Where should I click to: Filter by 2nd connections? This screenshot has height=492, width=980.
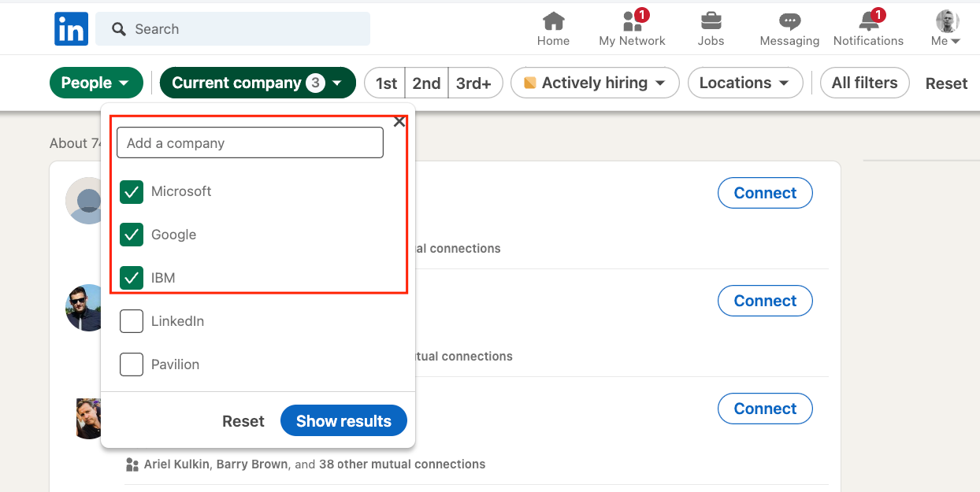426,83
